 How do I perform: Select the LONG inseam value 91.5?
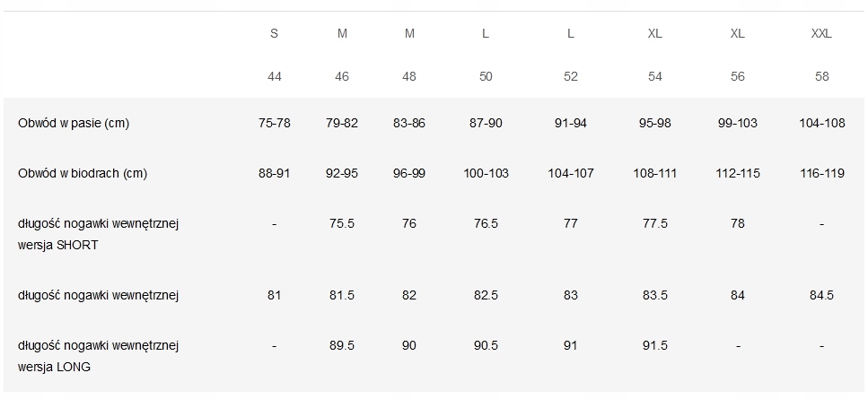pos(655,346)
